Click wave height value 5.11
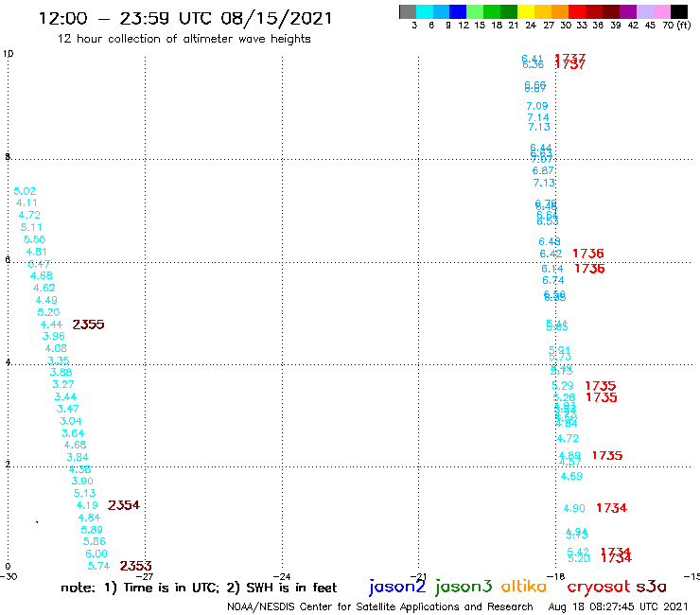Screen dimensions: 700x615 pyautogui.click(x=31, y=228)
